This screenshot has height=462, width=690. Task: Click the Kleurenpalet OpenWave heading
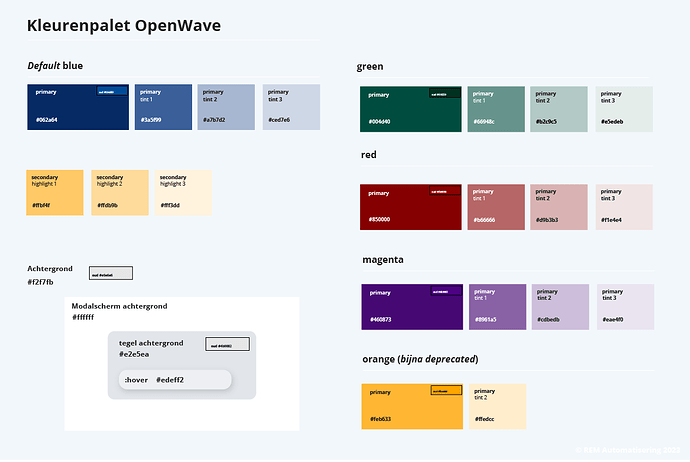(124, 25)
